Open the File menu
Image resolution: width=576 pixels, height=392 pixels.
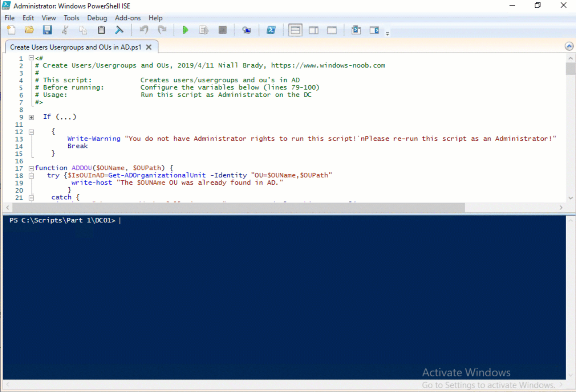pos(9,18)
